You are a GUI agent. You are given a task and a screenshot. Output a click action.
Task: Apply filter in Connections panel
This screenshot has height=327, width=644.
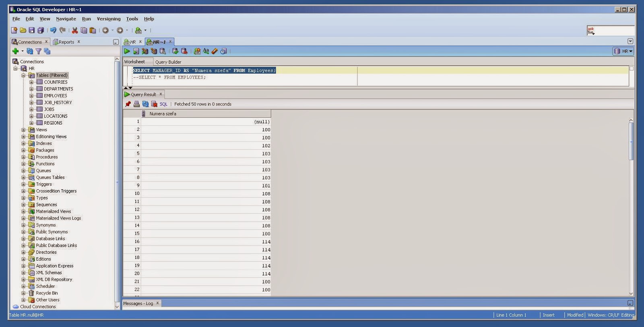click(x=39, y=51)
